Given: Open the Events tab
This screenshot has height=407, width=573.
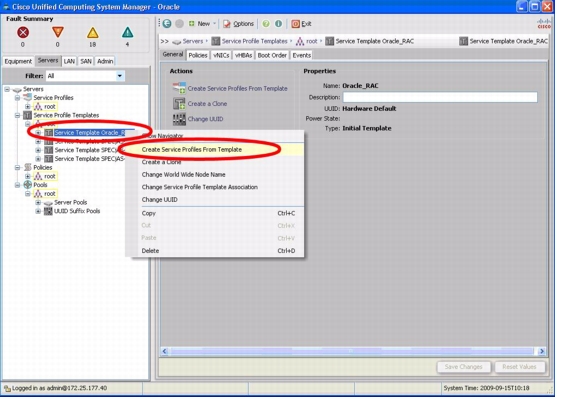Looking at the screenshot, I should [301, 56].
